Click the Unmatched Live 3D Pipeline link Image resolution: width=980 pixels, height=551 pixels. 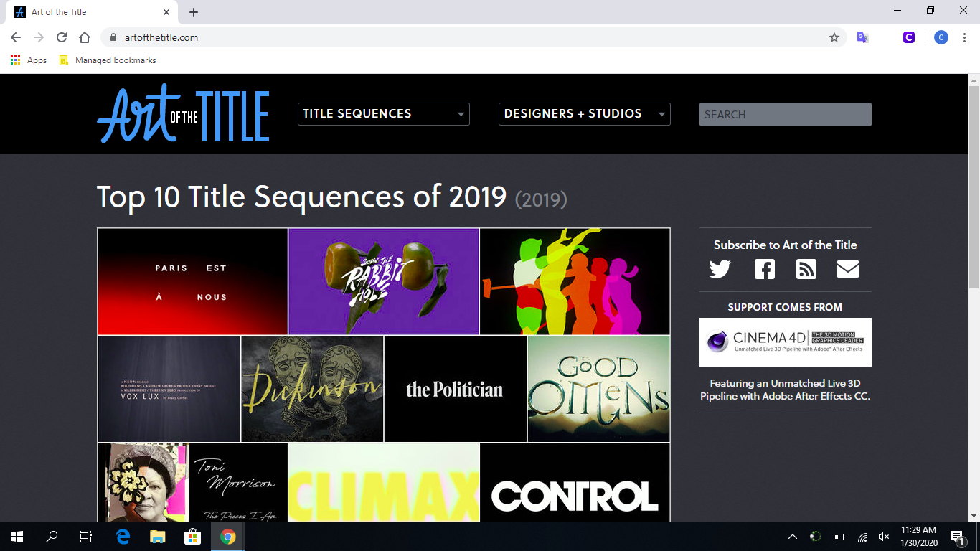point(786,390)
